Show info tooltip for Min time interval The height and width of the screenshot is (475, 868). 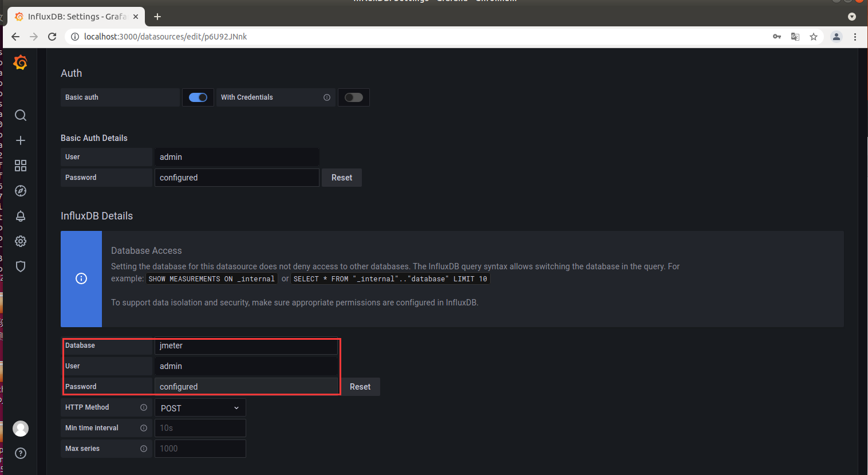(x=144, y=428)
